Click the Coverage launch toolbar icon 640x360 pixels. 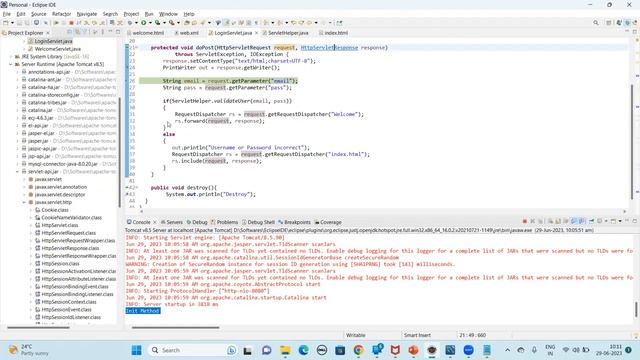pos(158,23)
